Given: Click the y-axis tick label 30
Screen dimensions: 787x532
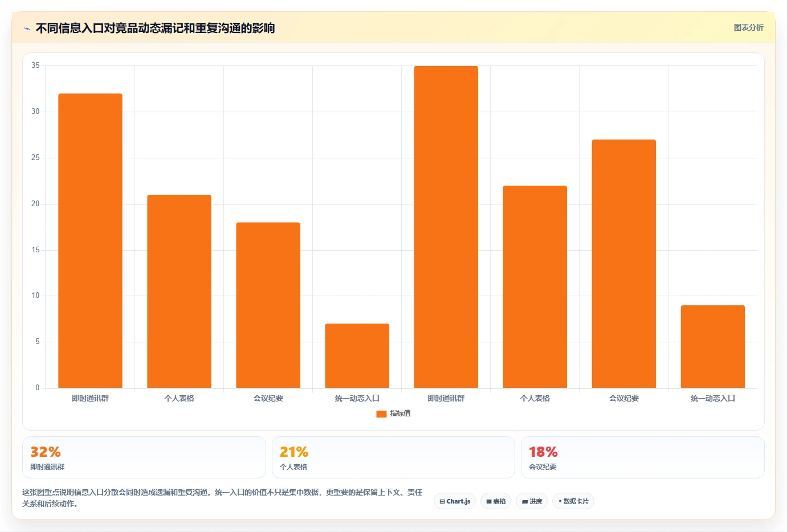Looking at the screenshot, I should click(x=35, y=112).
